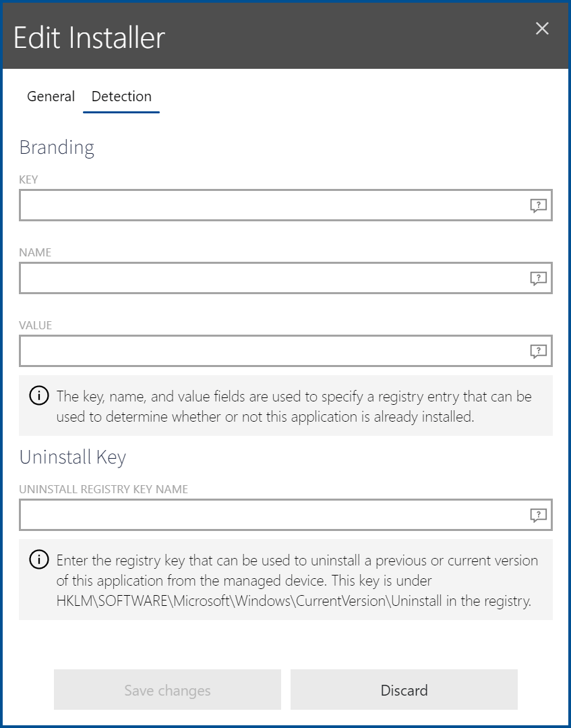This screenshot has width=571, height=728.
Task: Click the underline indicator below Detection
Action: click(x=121, y=112)
